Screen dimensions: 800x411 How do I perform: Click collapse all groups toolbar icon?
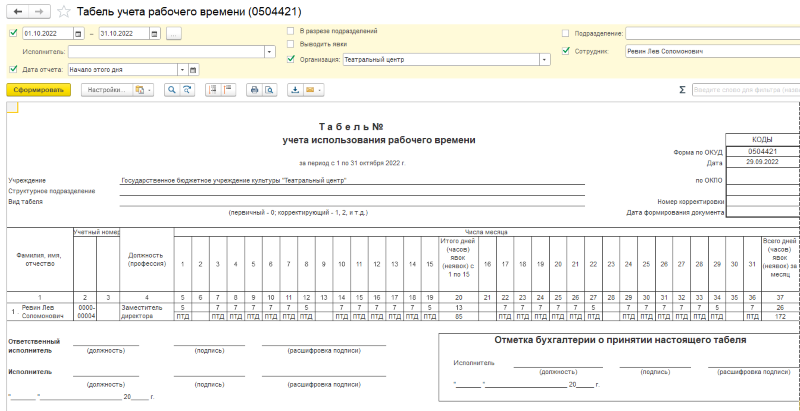pyautogui.click(x=228, y=90)
